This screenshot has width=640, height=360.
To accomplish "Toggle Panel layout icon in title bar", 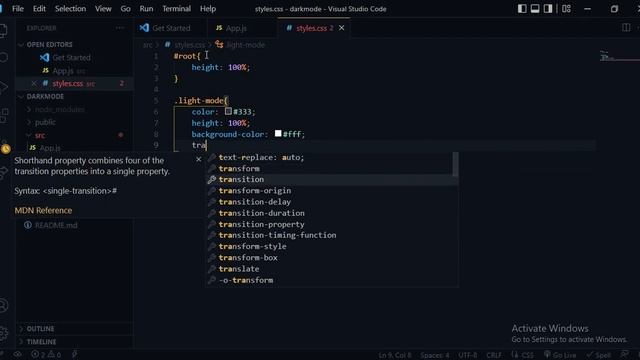I will (x=535, y=9).
